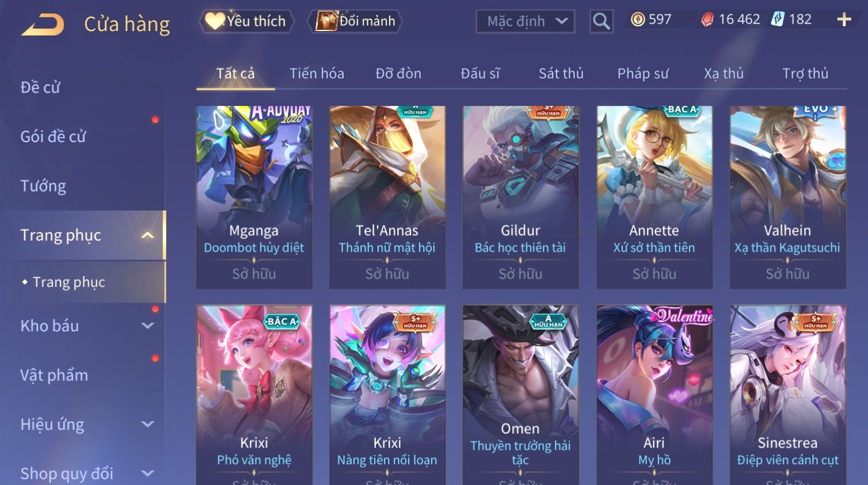The width and height of the screenshot is (868, 485).
Task: Open the Mặc định sort dropdown
Action: (525, 21)
